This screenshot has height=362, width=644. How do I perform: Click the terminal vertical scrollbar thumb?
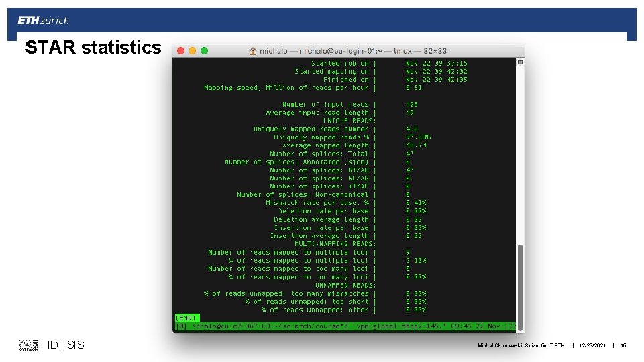click(x=520, y=288)
